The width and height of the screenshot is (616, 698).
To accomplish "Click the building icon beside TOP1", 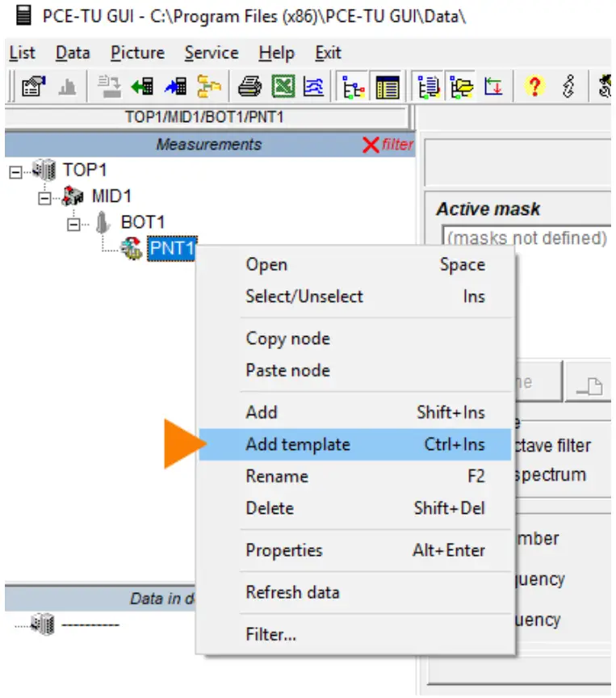I will (x=44, y=170).
